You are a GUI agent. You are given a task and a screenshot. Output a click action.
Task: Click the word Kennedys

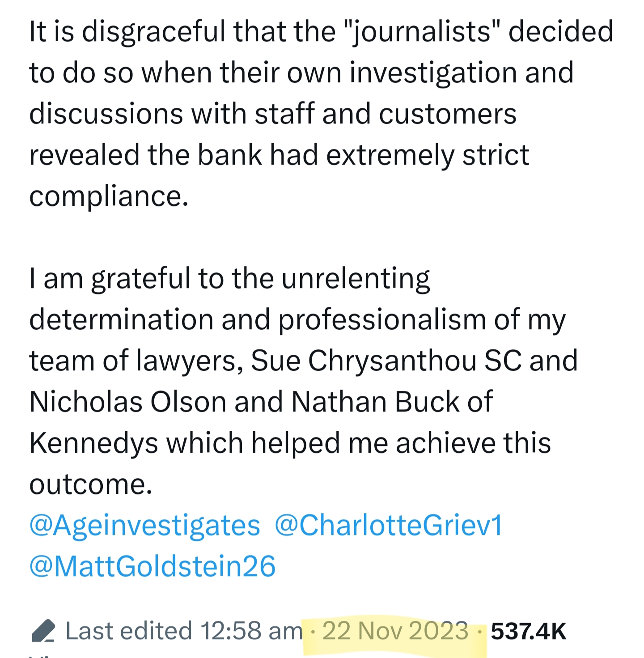(93, 443)
